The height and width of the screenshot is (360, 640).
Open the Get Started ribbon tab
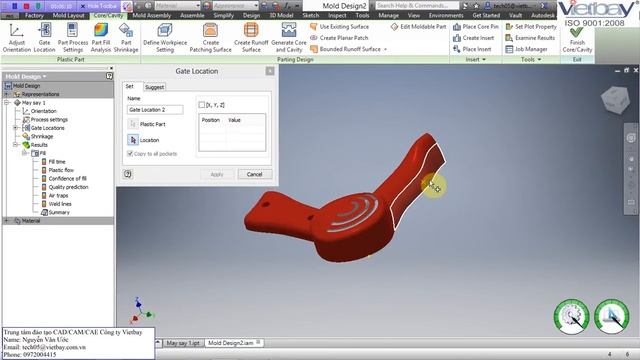pyautogui.click(x=486, y=16)
